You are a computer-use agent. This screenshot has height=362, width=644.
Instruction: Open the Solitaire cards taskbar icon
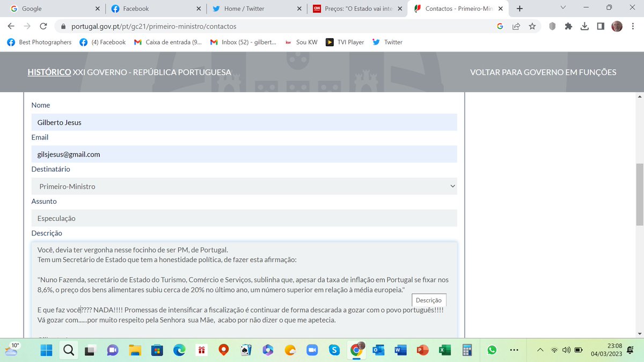point(245,350)
